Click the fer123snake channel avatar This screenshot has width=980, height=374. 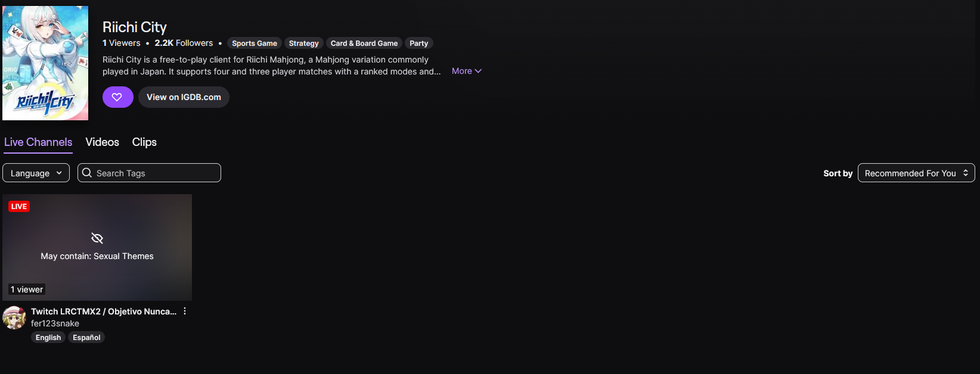(x=14, y=318)
